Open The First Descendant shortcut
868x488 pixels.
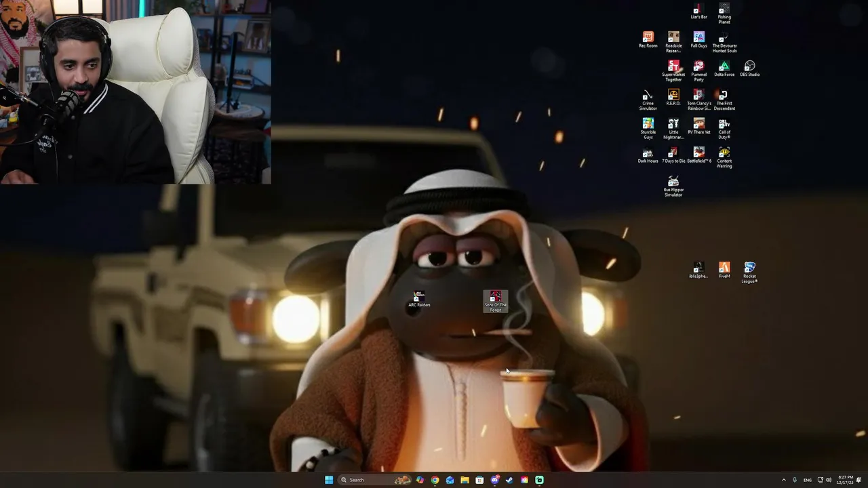[x=724, y=100]
